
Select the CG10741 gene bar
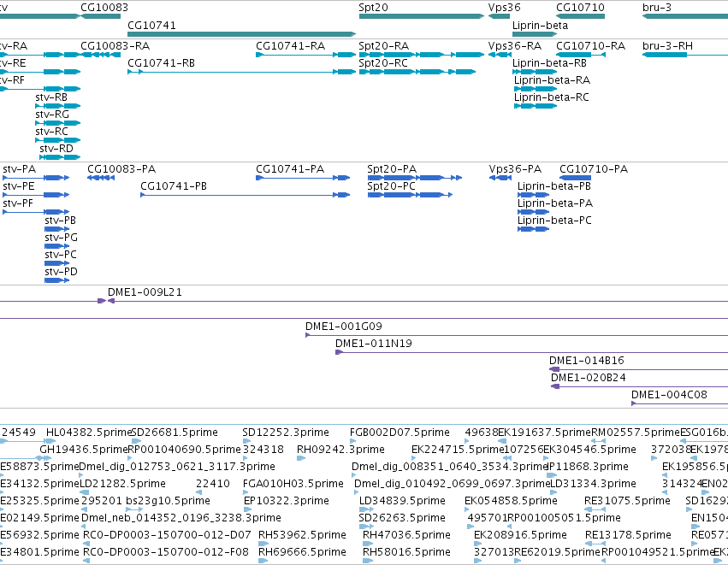coord(241,34)
